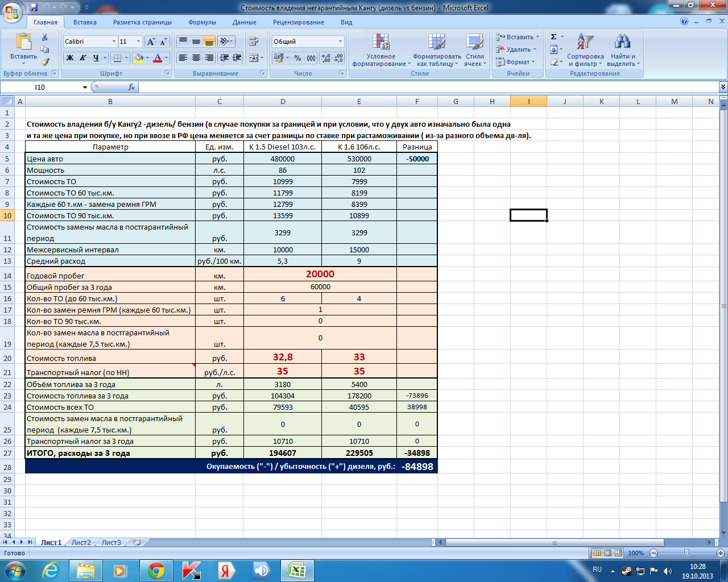Open the borders dropdown arrow
728x582 pixels.
pyautogui.click(x=127, y=58)
